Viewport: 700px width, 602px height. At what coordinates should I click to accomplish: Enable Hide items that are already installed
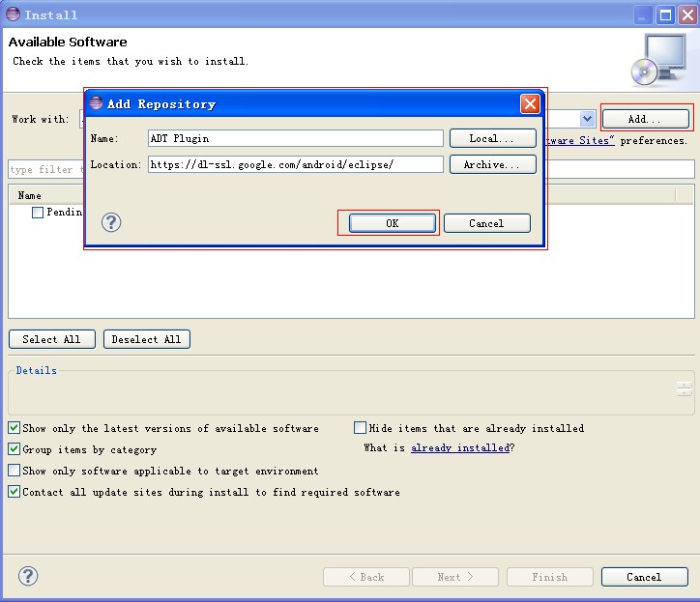(361, 428)
